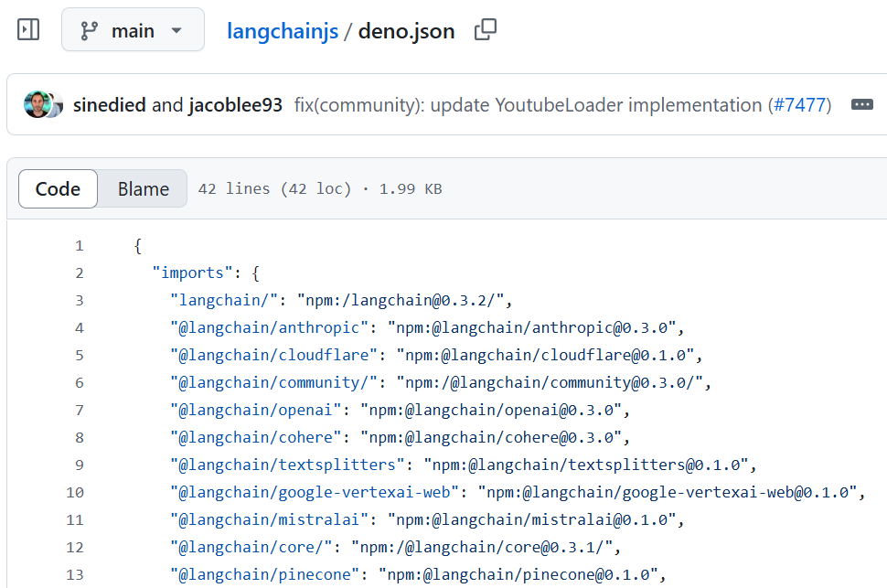Expand commit details with ellipsis button
Image resolution: width=887 pixels, height=588 pixels.
862,104
